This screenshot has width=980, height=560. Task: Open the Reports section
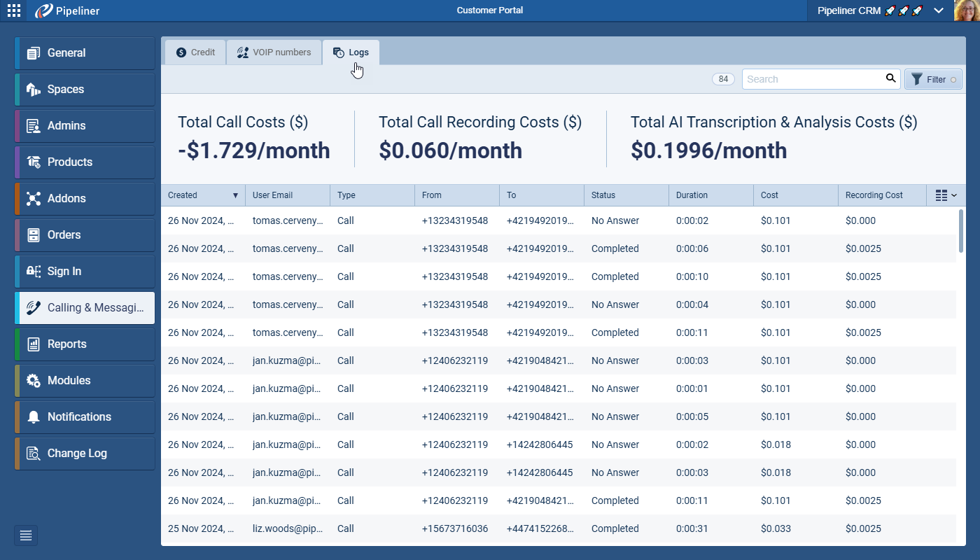point(84,344)
